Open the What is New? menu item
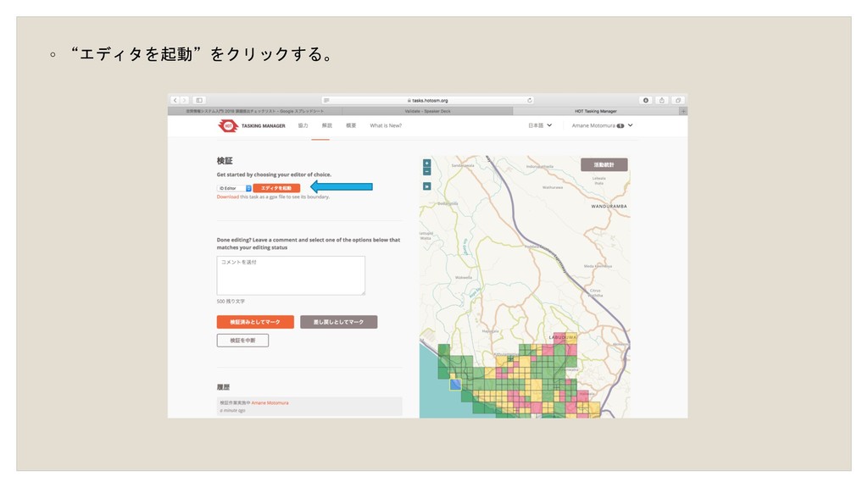The width and height of the screenshot is (868, 488). point(386,125)
